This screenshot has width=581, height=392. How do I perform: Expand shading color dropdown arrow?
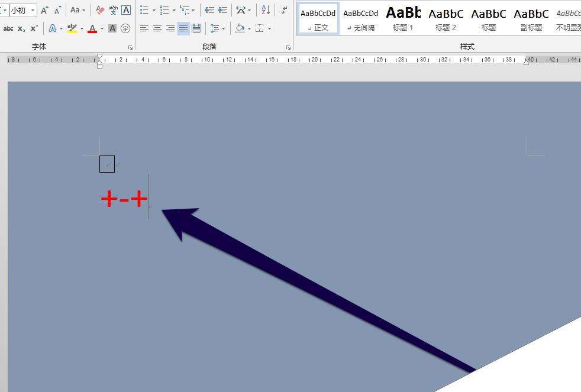pos(249,28)
